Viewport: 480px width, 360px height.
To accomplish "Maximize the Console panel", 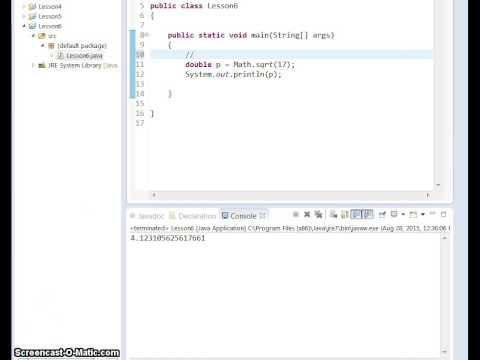I will [444, 214].
